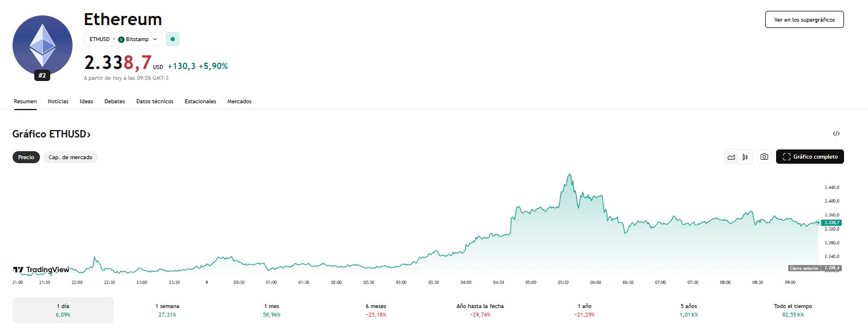This screenshot has height=336, width=868.
Task: Go to the Datos técnicos tab
Action: pyautogui.click(x=155, y=102)
